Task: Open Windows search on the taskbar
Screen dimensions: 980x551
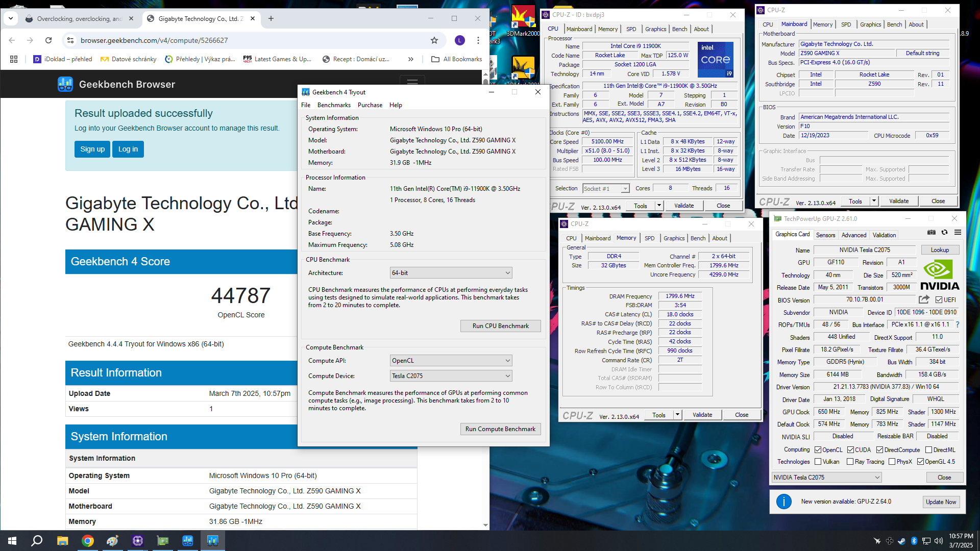Action: click(x=37, y=541)
